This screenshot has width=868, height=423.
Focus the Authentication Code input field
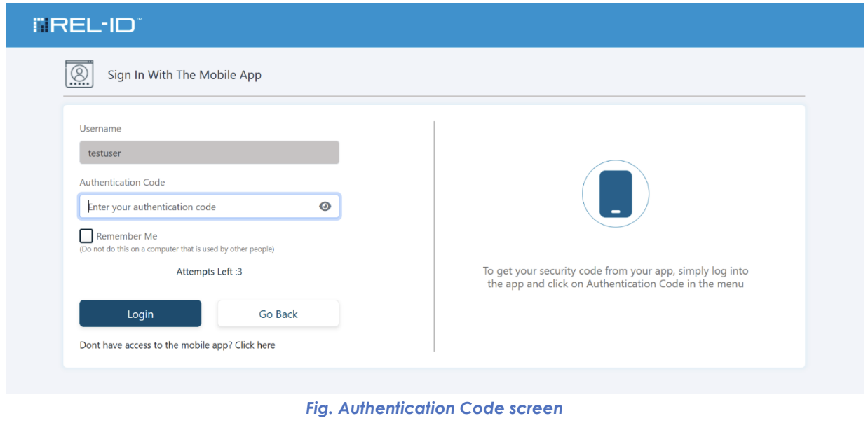[210, 207]
